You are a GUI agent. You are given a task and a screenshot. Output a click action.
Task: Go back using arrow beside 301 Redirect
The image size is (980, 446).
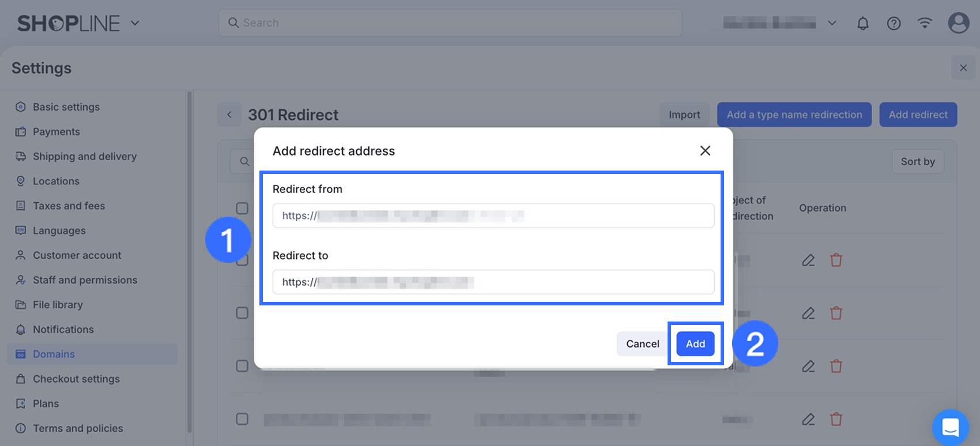[229, 115]
